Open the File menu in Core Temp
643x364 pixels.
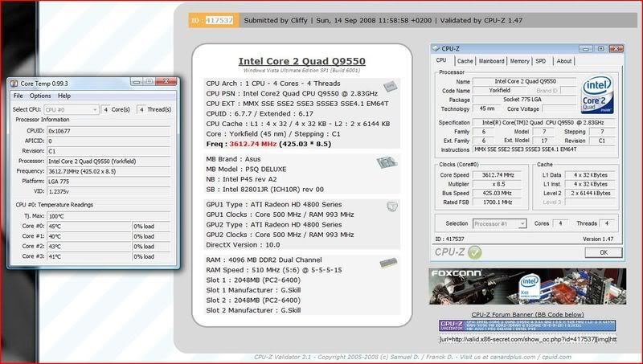(x=18, y=96)
